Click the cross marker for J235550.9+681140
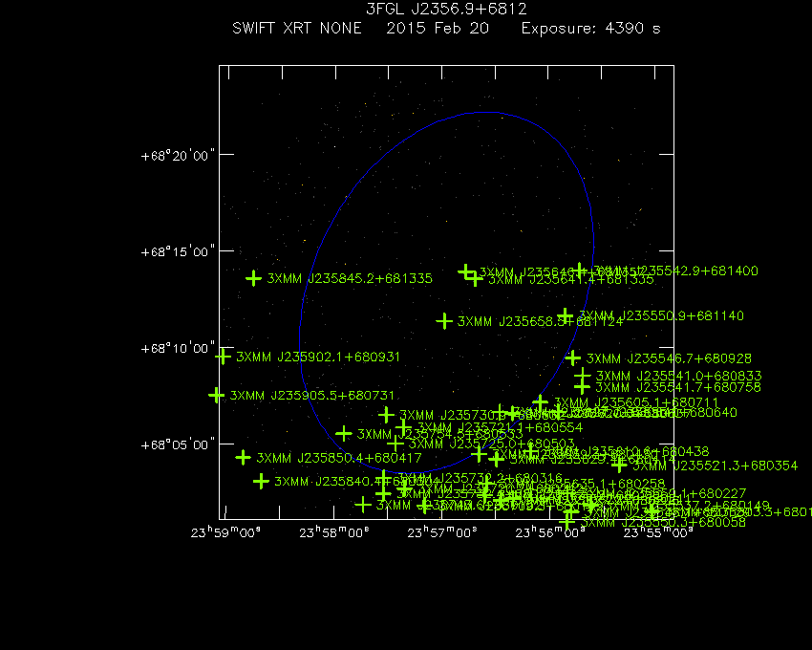 pos(566,315)
